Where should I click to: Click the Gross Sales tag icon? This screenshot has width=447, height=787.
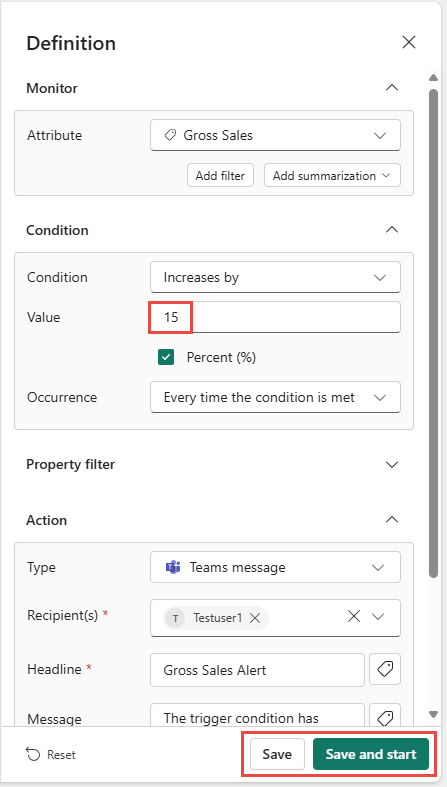(x=170, y=135)
